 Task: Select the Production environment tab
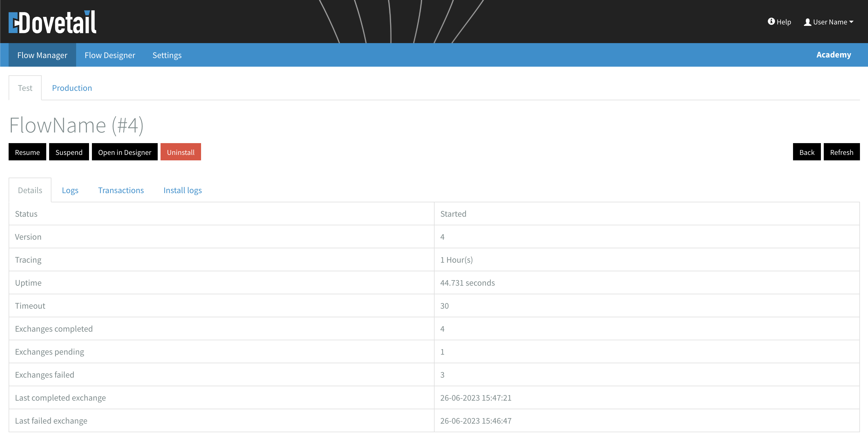(x=72, y=87)
